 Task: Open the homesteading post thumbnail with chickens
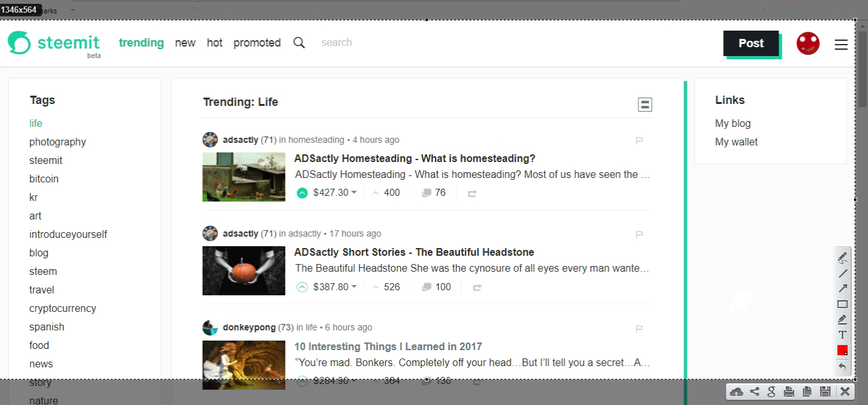tap(244, 177)
